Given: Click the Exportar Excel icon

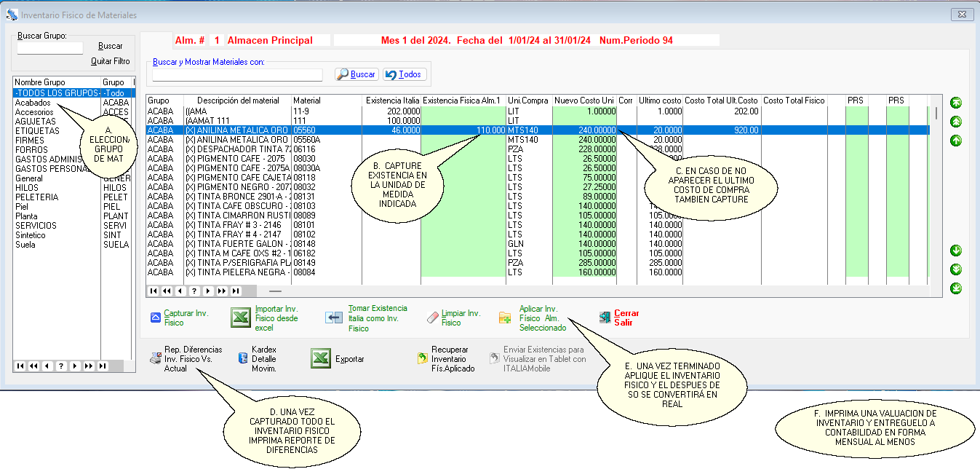Looking at the screenshot, I should click(321, 358).
